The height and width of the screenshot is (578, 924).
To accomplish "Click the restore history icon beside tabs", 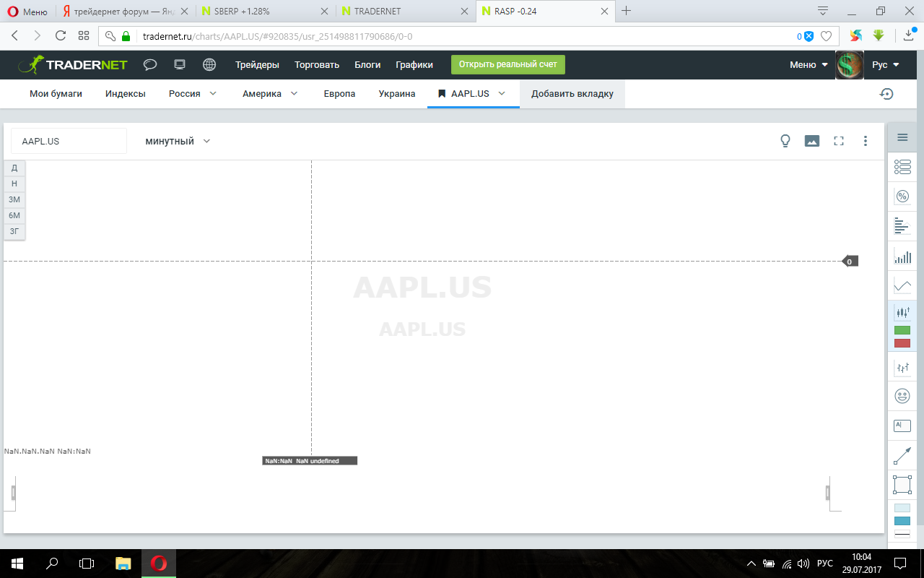I will pos(886,94).
